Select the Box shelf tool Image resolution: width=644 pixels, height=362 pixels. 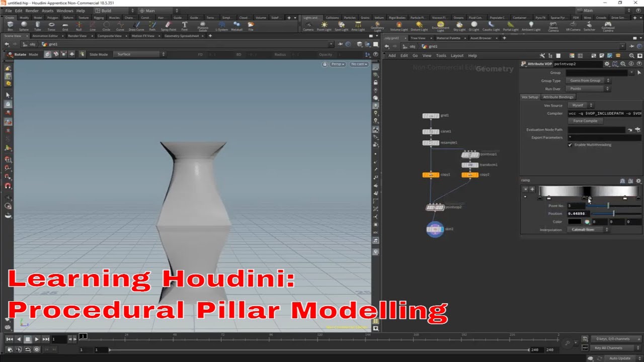10,26
